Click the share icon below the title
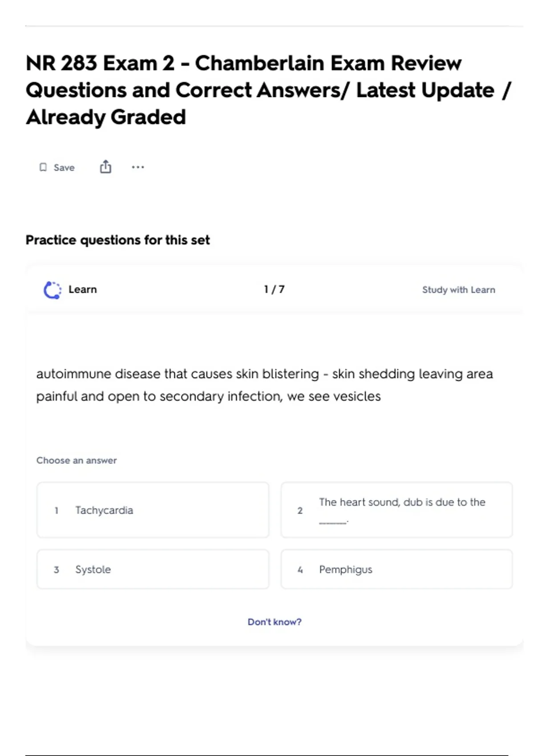Viewport: 534px width, 756px height. 105,167
